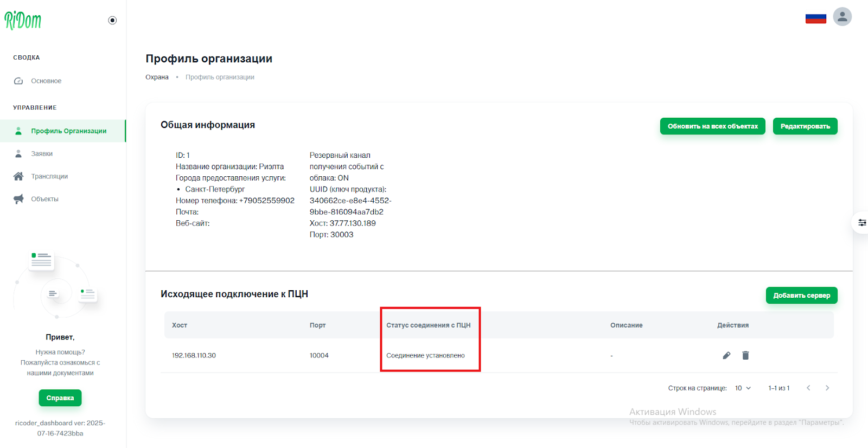Delete the server using the trash icon
The width and height of the screenshot is (868, 448).
tap(745, 355)
